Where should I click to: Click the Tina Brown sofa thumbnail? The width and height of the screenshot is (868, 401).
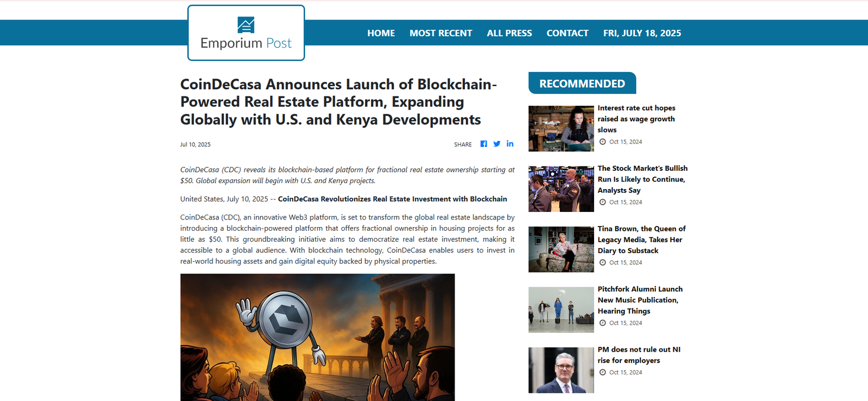click(x=561, y=249)
